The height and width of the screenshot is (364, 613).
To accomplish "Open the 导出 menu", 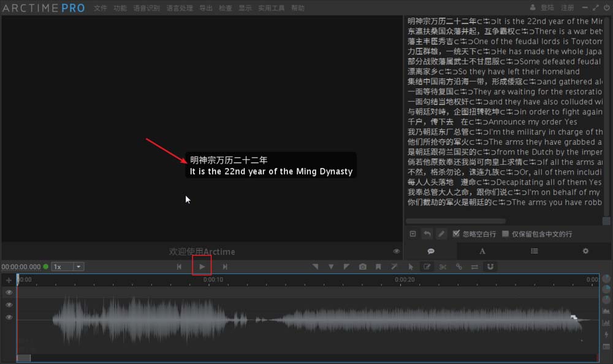I will tap(205, 8).
